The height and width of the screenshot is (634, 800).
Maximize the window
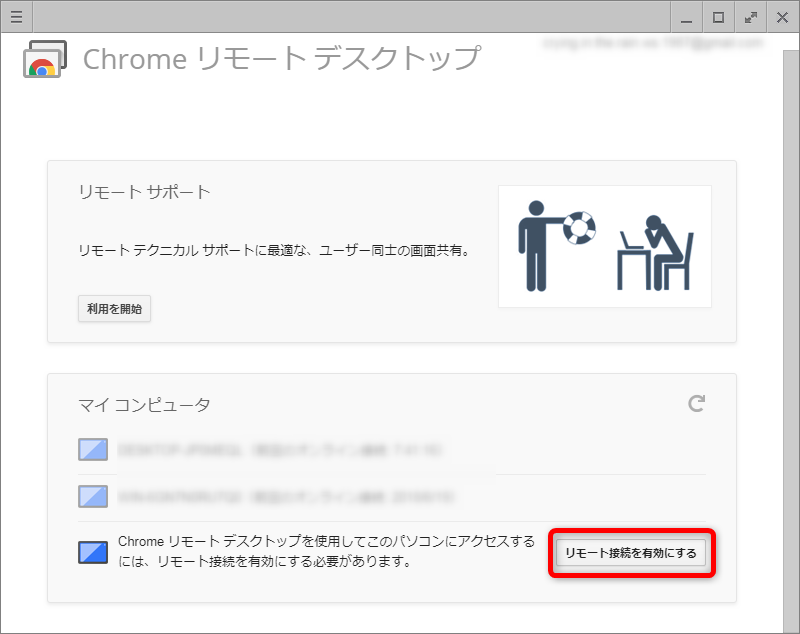[x=718, y=17]
